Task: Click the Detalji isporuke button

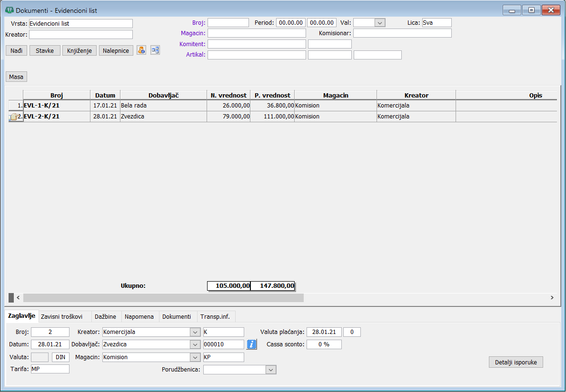Action: coord(516,362)
